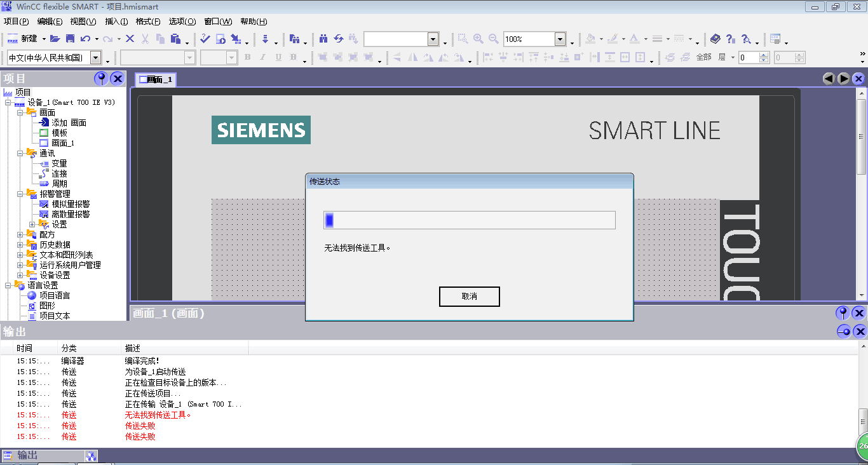Screen dimensions: 868x465
Task: Click the find binoculars icon
Action: pos(323,39)
